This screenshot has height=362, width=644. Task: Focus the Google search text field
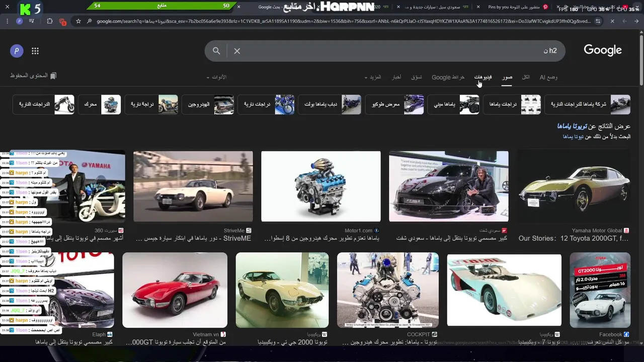(x=395, y=51)
